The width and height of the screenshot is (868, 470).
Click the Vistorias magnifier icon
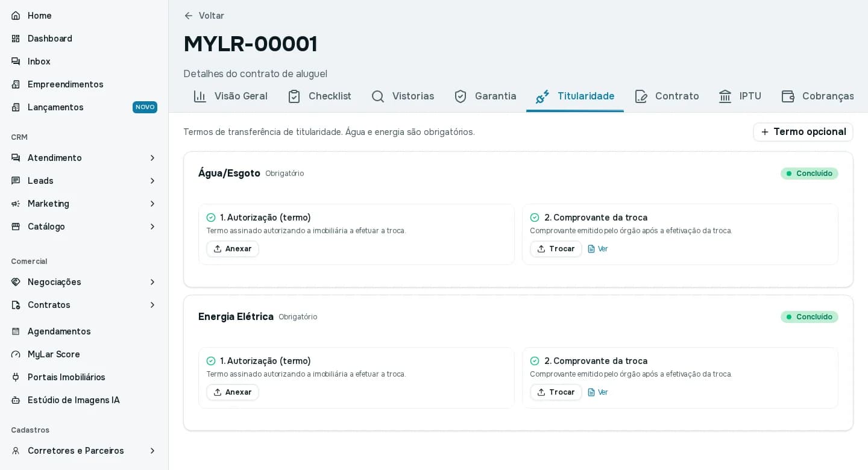click(378, 96)
